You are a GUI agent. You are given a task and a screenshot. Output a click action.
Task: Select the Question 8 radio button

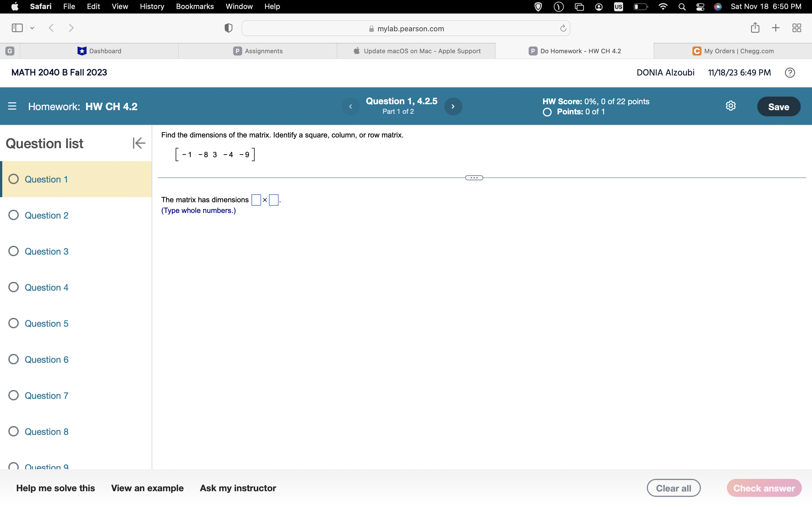tap(14, 431)
